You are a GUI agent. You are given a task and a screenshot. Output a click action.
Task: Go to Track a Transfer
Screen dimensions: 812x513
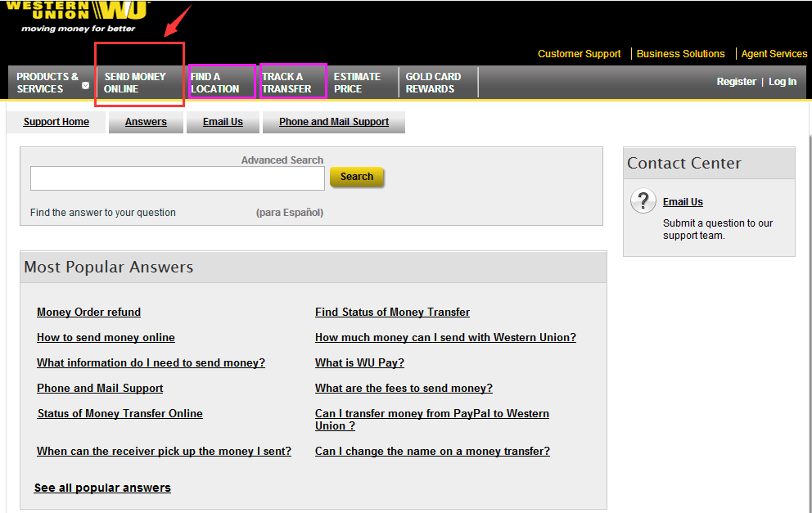[x=286, y=83]
